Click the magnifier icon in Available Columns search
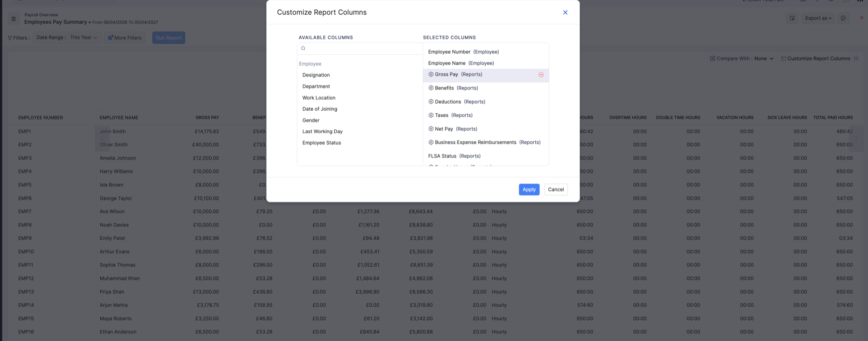Viewport: 868px width, 341px height. click(x=303, y=48)
